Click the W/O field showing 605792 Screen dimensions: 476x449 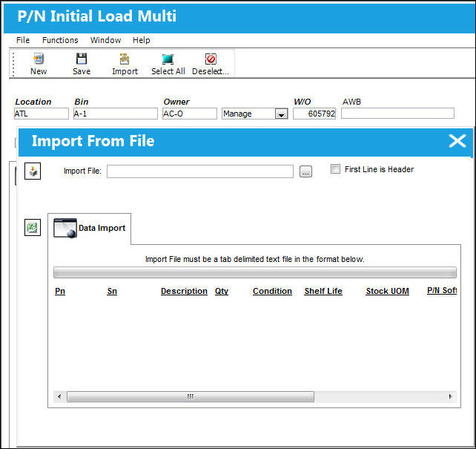(314, 114)
